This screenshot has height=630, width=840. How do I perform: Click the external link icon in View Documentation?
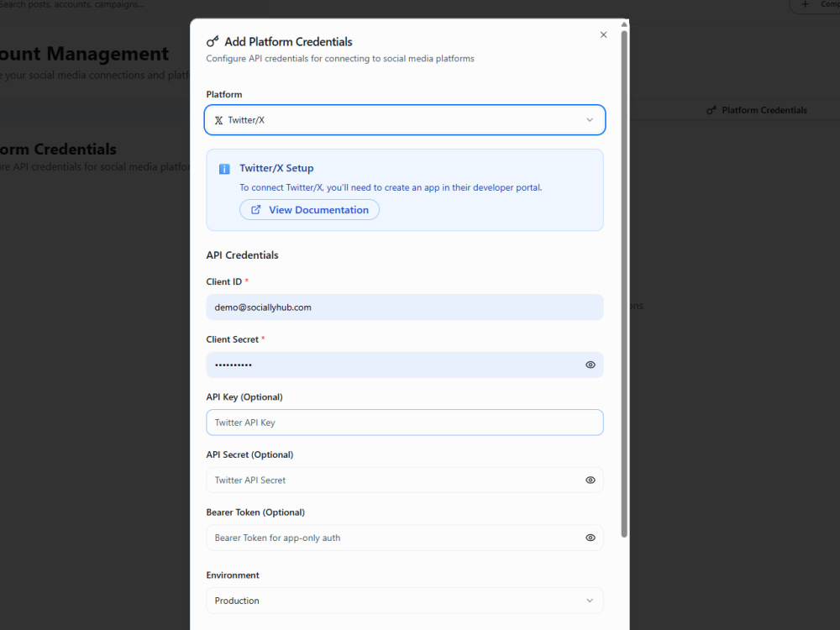[x=256, y=210]
